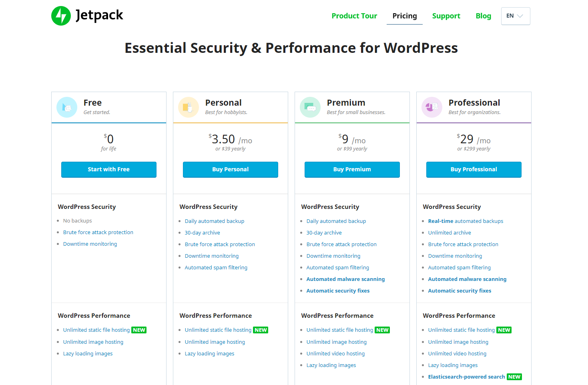Click the Buy Personal button
This screenshot has height=385, width=588.
click(230, 169)
